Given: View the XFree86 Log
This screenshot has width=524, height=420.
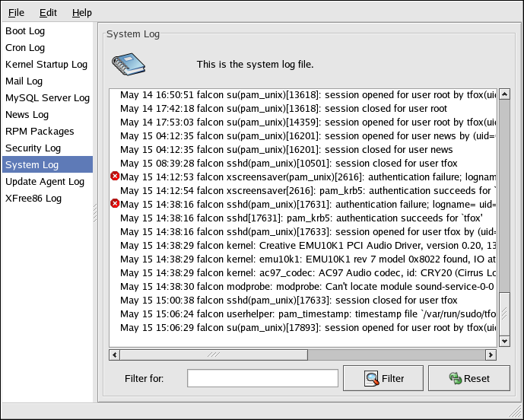Looking at the screenshot, I should [x=33, y=199].
